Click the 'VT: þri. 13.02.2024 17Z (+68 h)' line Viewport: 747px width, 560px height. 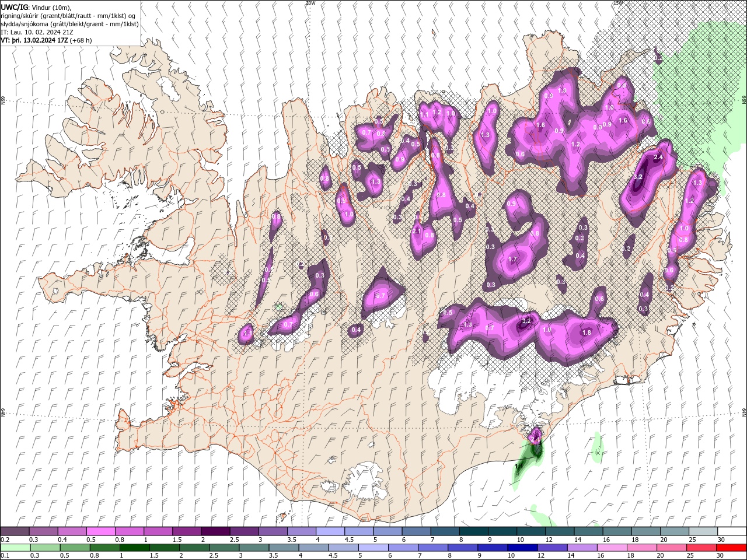point(47,40)
